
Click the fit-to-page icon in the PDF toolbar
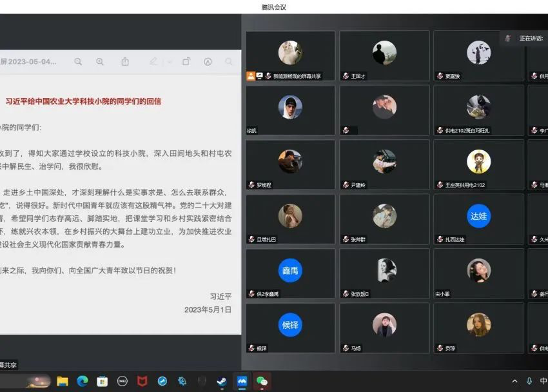(207, 61)
